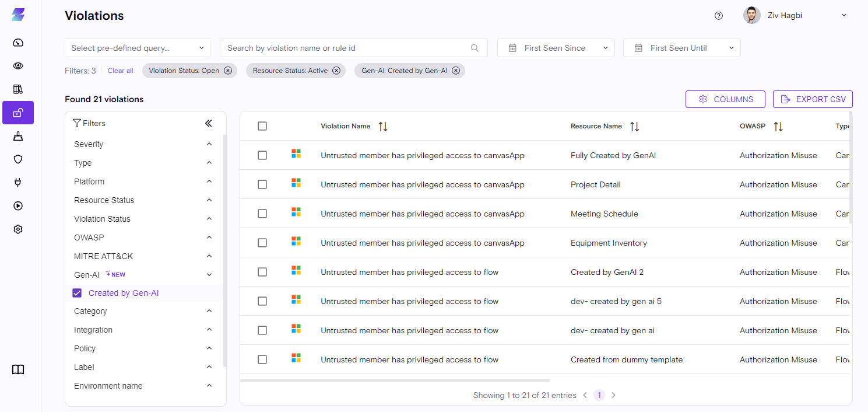
Task: Toggle the select-all checkbox in table header
Action: (262, 126)
